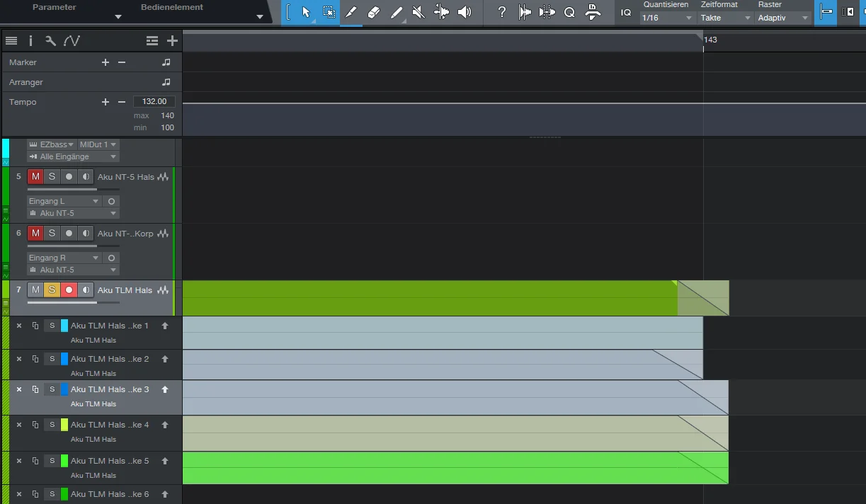Activate layer ..ke 2 with up arrow
Image resolution: width=866 pixels, height=504 pixels.
click(165, 359)
